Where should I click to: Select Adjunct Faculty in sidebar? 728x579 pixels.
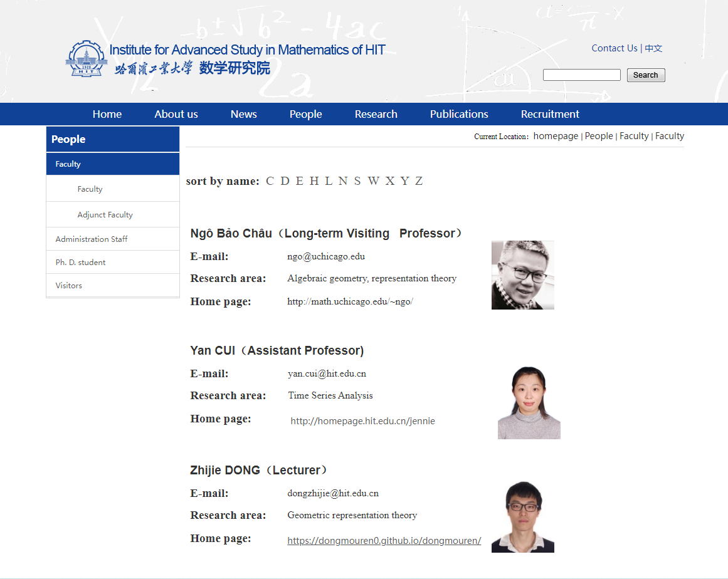pyautogui.click(x=105, y=215)
